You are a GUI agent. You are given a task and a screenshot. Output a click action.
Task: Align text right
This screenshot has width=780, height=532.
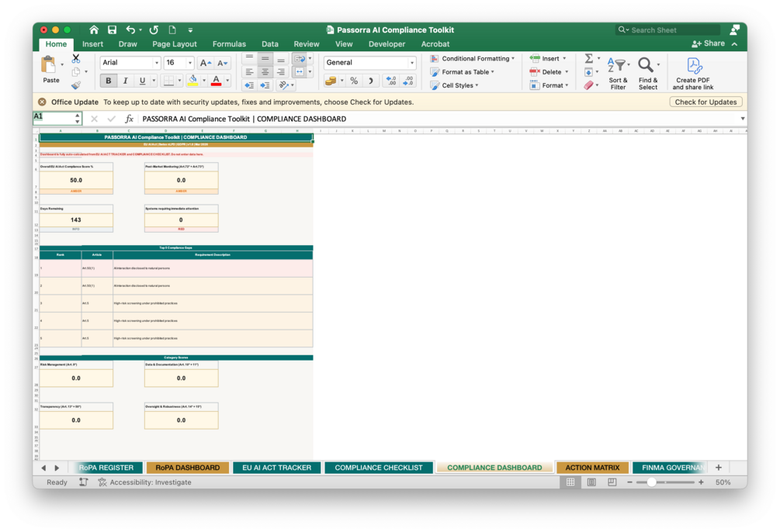(x=281, y=72)
